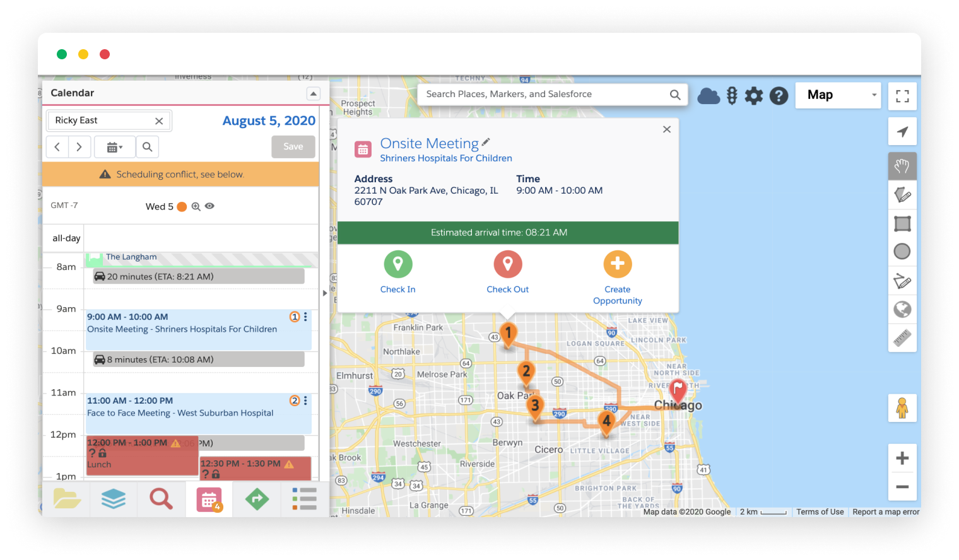Image resolution: width=959 pixels, height=560 pixels.
Task: Click the Save button
Action: [x=293, y=146]
